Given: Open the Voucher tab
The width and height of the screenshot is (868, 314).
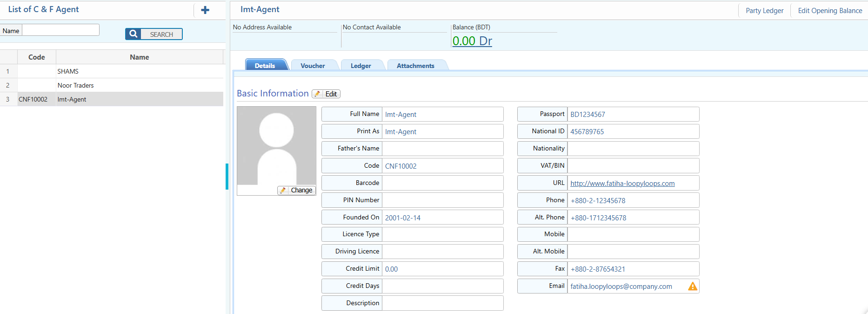Looking at the screenshot, I should point(313,66).
